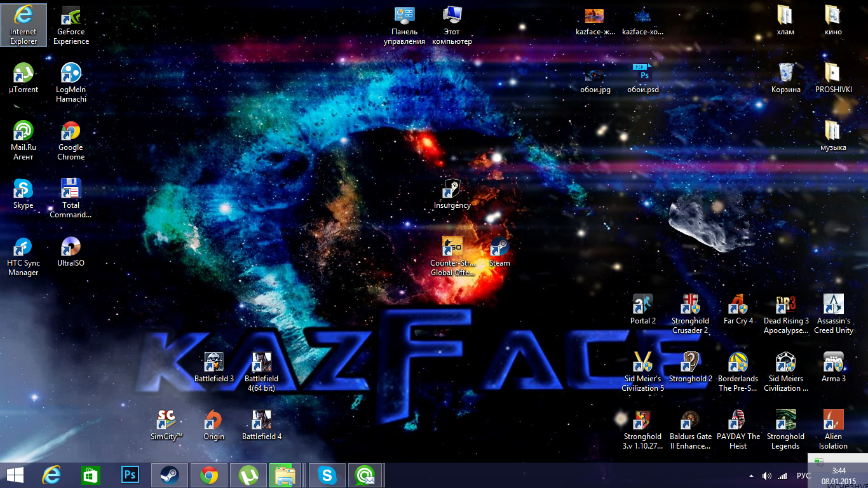Launch Insurgency game shortcut
The width and height of the screenshot is (868, 488).
(x=452, y=193)
